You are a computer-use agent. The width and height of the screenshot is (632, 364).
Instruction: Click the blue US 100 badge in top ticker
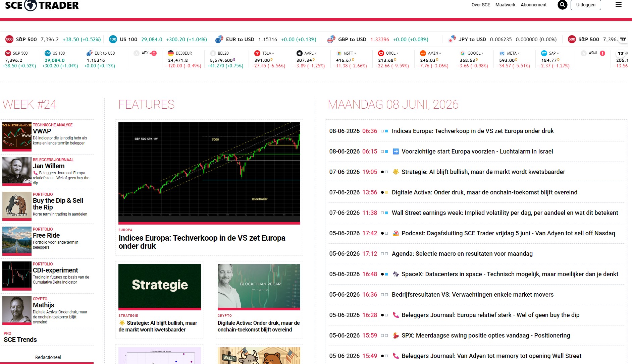coord(113,39)
